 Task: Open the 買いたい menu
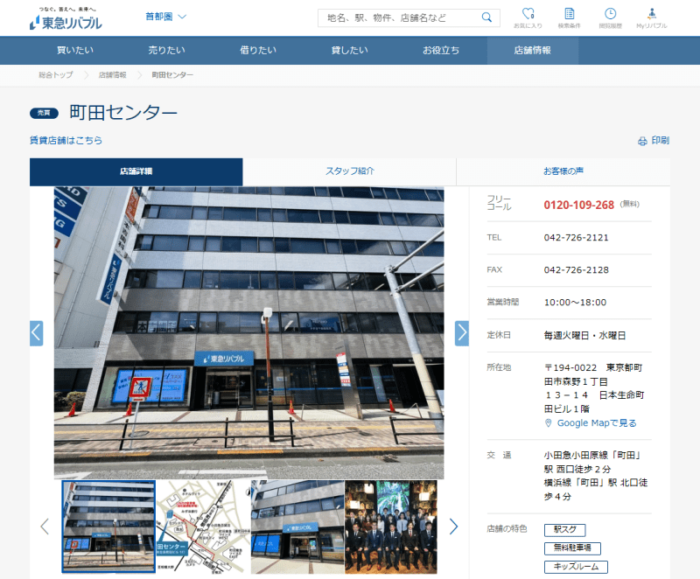[x=75, y=50]
